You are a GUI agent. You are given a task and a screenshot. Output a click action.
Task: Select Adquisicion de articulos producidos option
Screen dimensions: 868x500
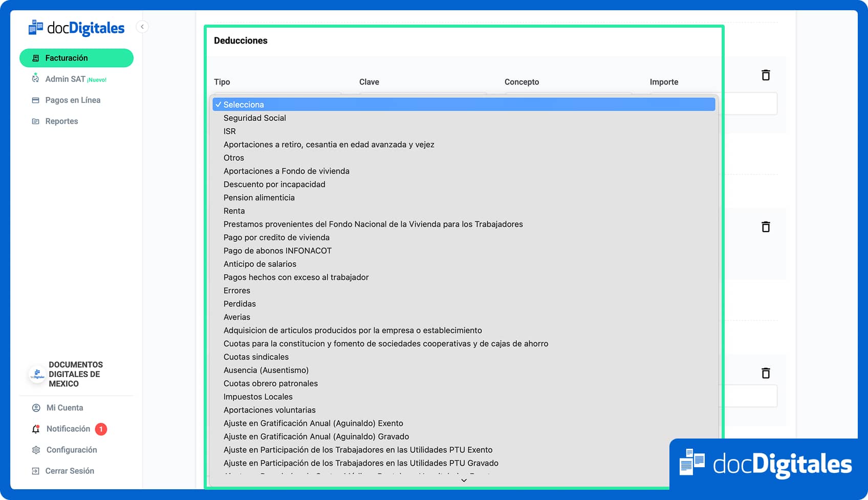point(464,331)
